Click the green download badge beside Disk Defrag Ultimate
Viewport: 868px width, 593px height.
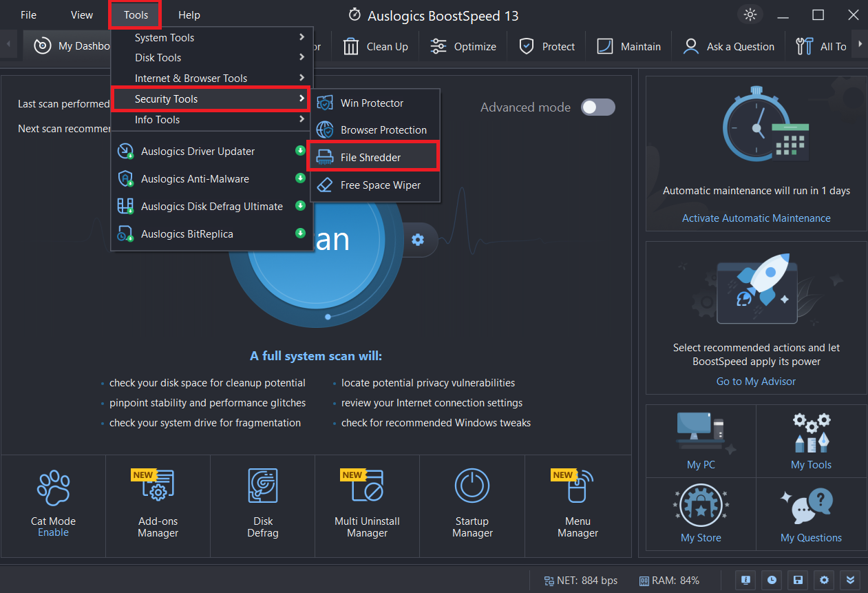pyautogui.click(x=300, y=206)
